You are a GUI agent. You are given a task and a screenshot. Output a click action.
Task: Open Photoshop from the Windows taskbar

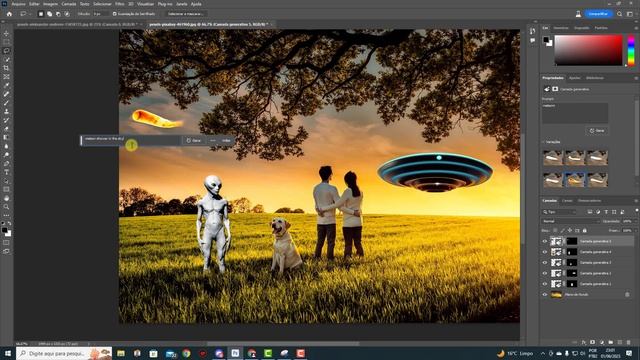coord(235,353)
